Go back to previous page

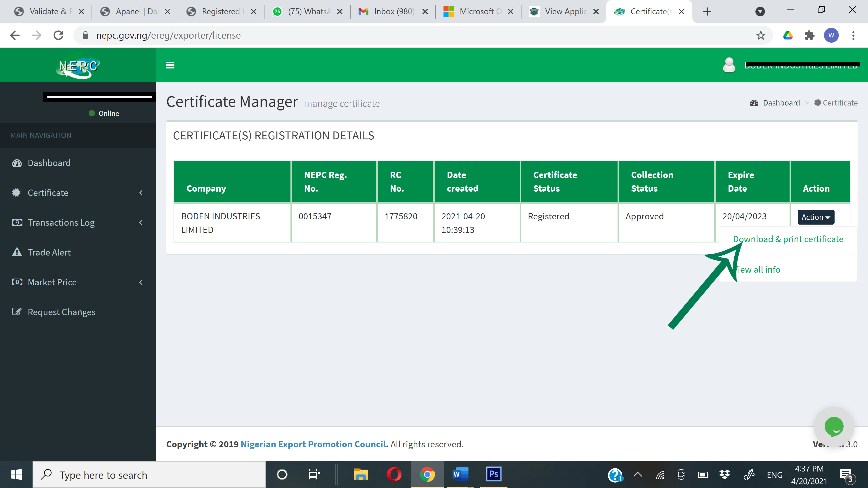pos(15,35)
